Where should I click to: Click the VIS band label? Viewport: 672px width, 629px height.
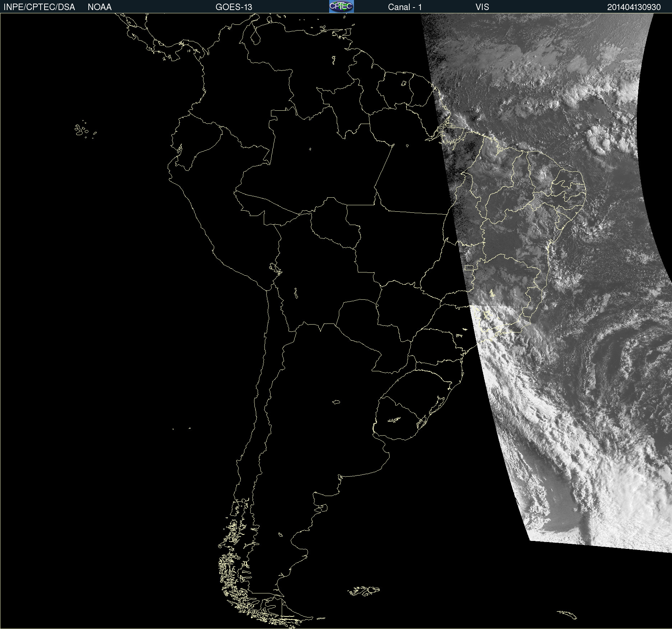(482, 7)
